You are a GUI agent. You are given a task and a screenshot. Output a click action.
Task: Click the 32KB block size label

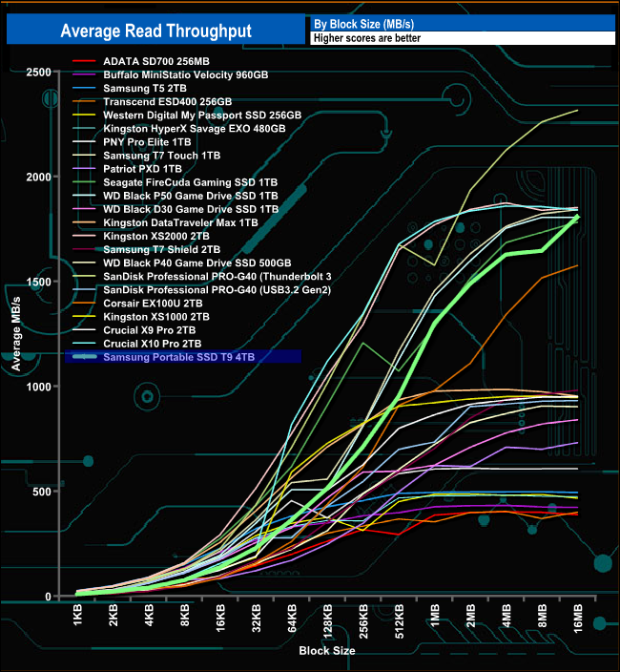point(256,619)
